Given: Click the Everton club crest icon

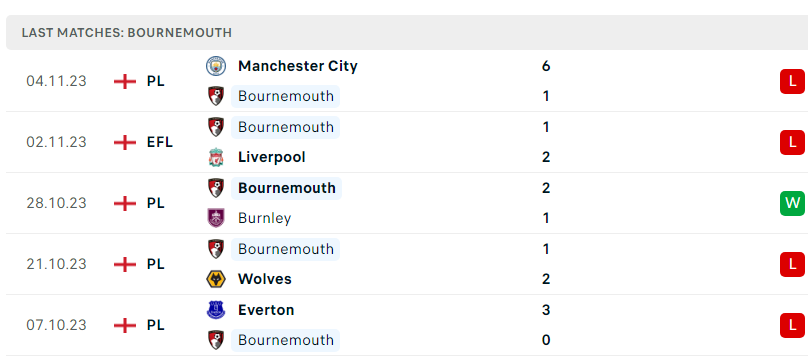Looking at the screenshot, I should point(216,310).
